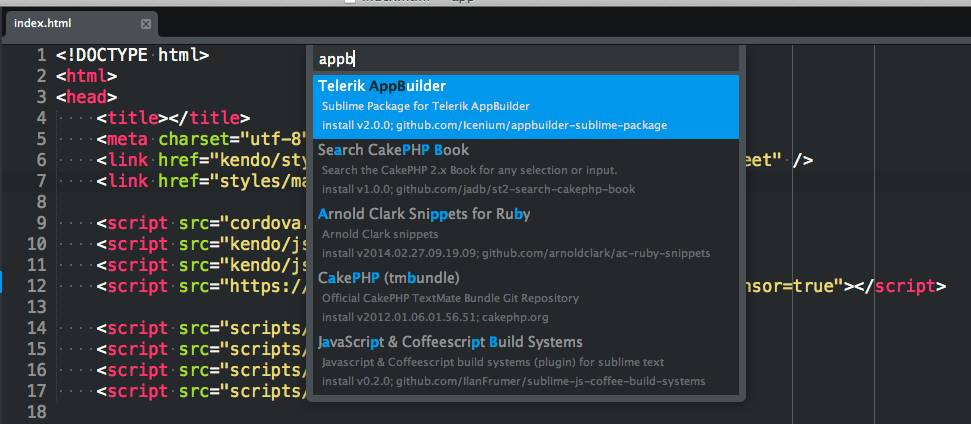Close the index.html tab
This screenshot has width=971, height=424.
tap(146, 24)
